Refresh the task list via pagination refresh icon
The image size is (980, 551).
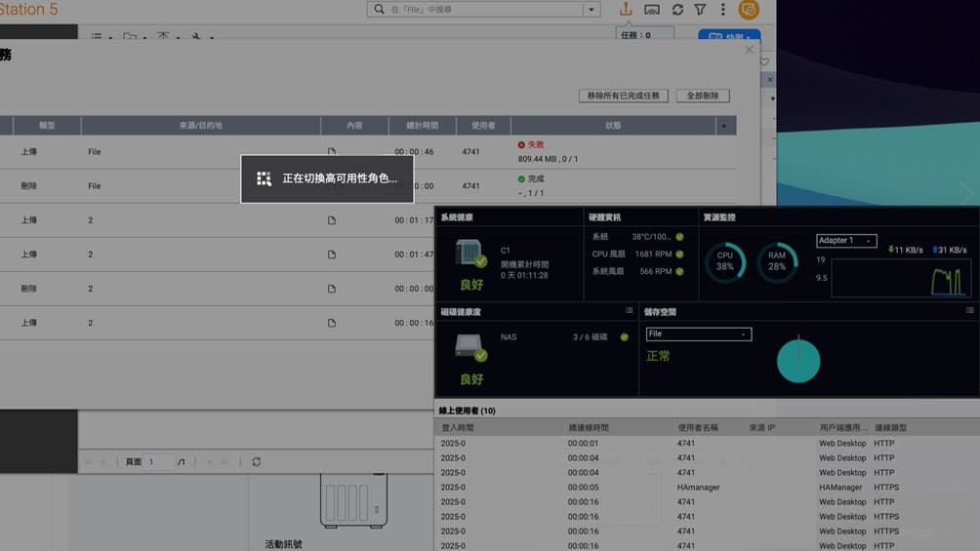[x=257, y=462]
